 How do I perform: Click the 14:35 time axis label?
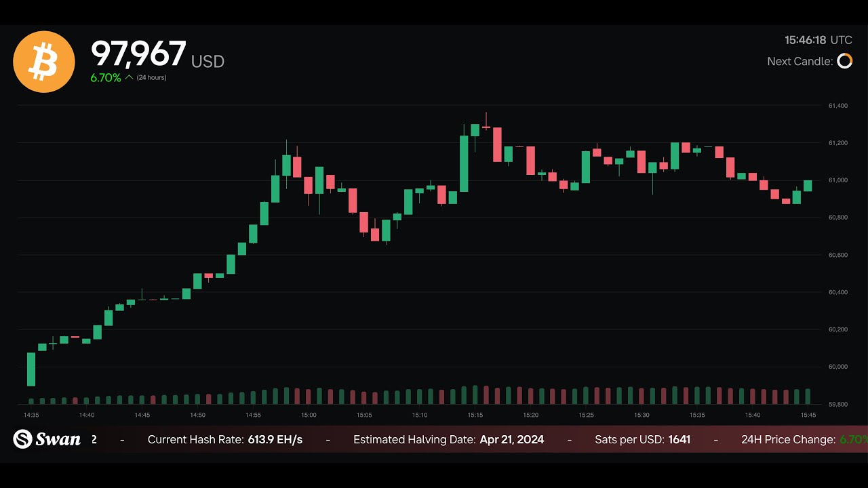(x=31, y=415)
